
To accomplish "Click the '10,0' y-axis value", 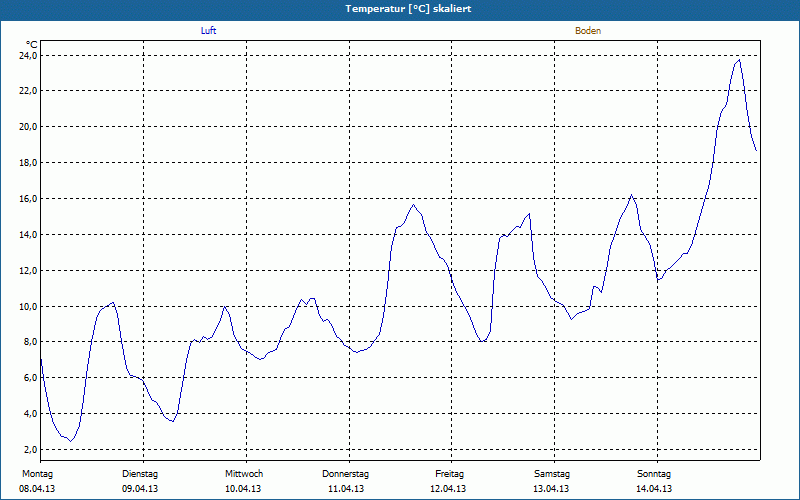I will [x=29, y=306].
